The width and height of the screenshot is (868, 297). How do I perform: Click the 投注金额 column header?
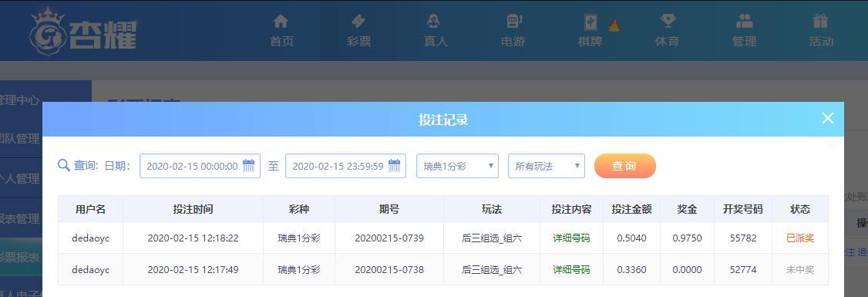pos(631,209)
